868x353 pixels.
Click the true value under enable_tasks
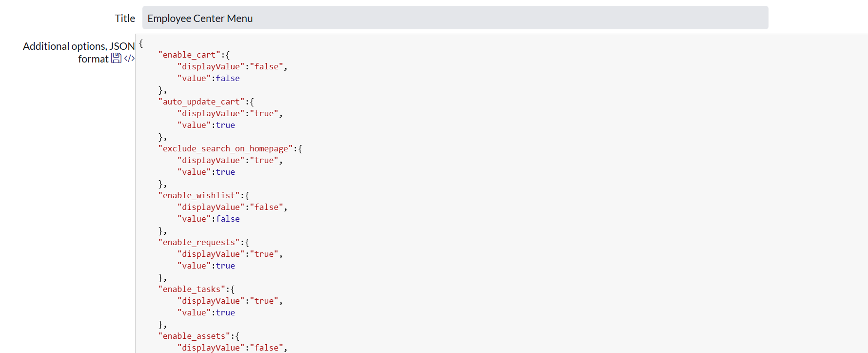pos(225,312)
